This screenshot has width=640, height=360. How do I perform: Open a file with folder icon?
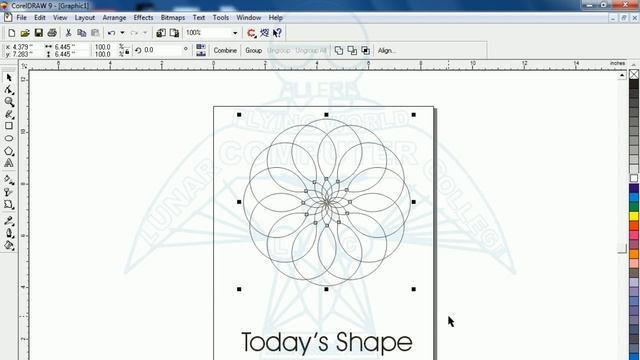(x=25, y=33)
